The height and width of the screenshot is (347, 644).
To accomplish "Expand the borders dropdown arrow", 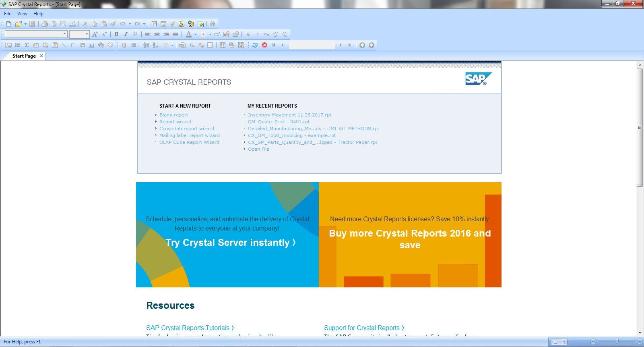I will pyautogui.click(x=210, y=34).
